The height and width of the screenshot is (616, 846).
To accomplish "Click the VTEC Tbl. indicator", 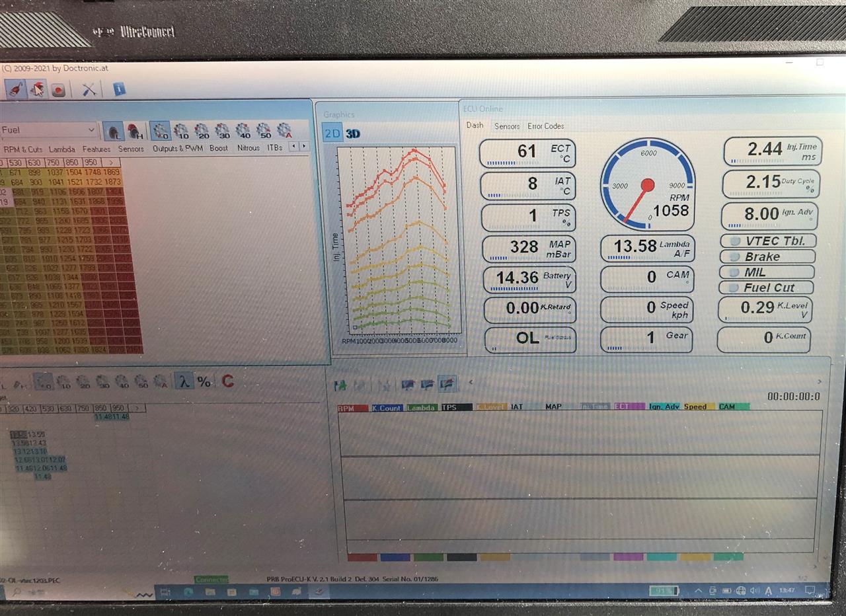I will point(768,241).
